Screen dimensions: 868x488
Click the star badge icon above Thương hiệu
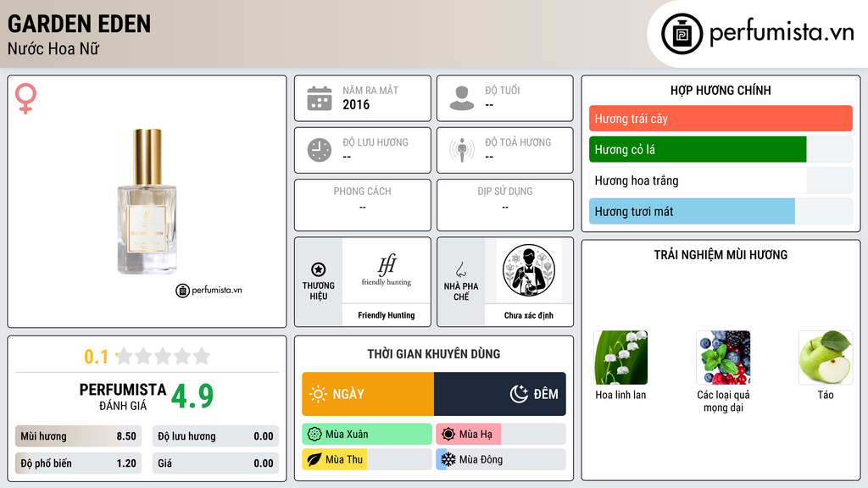coord(319,269)
